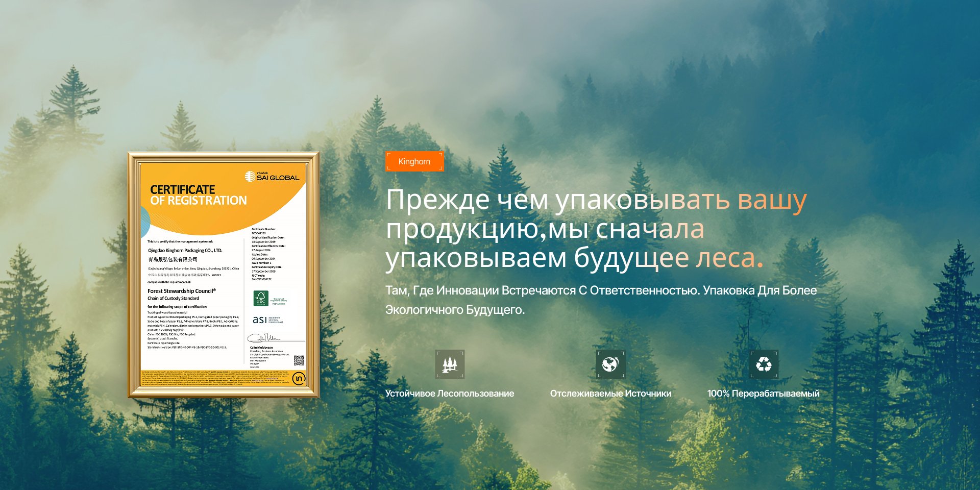Click the signature of Calin Moldovean

pos(264,338)
